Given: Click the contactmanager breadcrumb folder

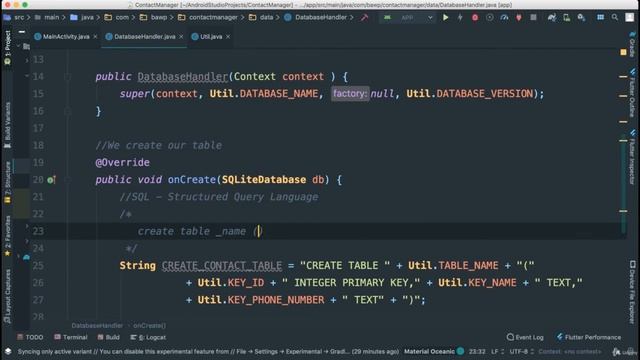Looking at the screenshot, I should [x=208, y=18].
